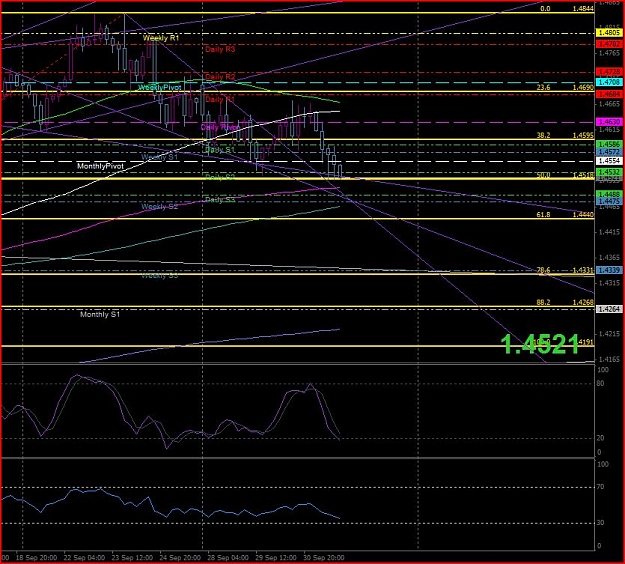The image size is (625, 564).
Task: Click the 1.4215 price axis value
Action: 609,334
